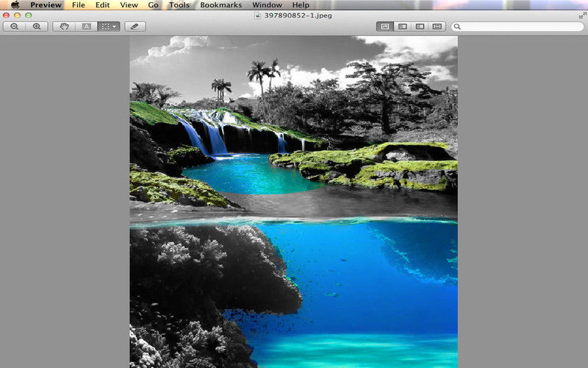This screenshot has width=588, height=368.
Task: Maximize the window with green button
Action: tap(29, 15)
